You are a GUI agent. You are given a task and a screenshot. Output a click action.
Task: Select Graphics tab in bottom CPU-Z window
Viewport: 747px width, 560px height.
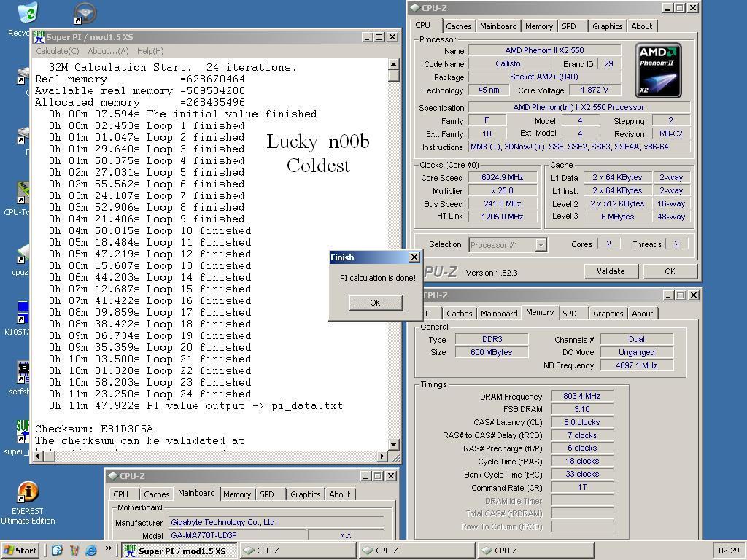tap(306, 494)
